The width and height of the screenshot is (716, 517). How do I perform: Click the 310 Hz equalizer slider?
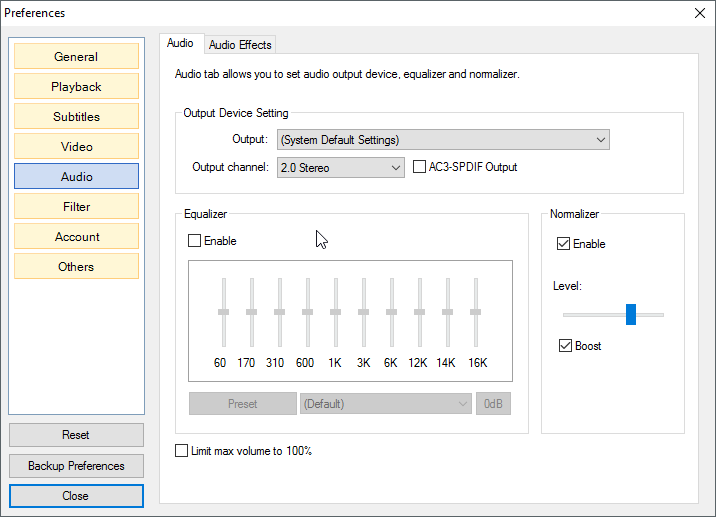(279, 312)
